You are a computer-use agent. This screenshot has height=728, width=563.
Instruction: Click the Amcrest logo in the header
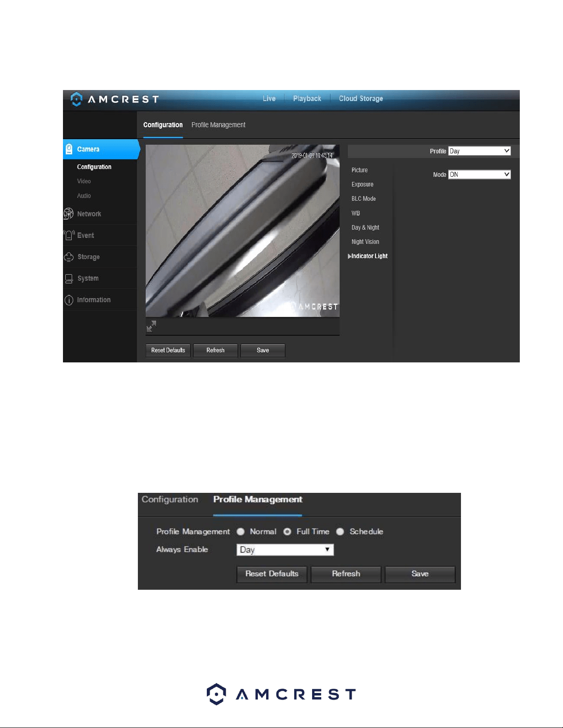[114, 99]
